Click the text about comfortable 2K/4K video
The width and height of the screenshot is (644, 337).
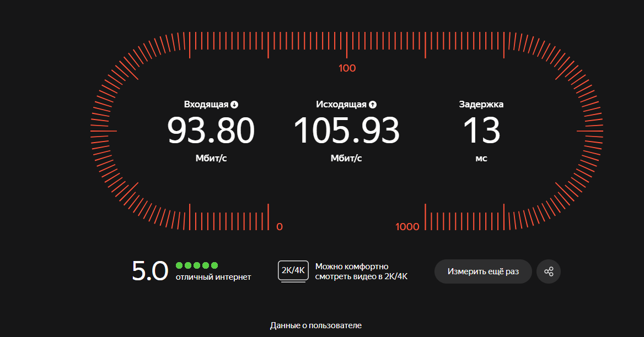click(x=361, y=271)
